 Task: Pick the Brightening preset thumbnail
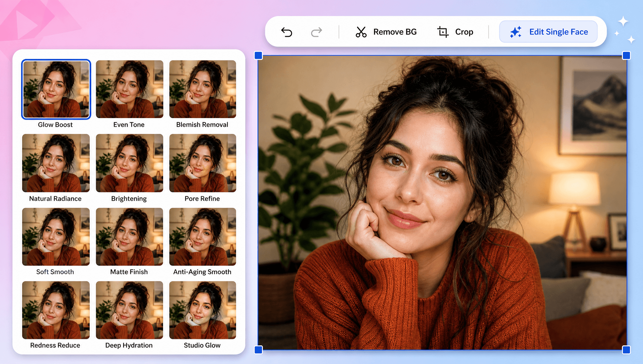pyautogui.click(x=130, y=163)
